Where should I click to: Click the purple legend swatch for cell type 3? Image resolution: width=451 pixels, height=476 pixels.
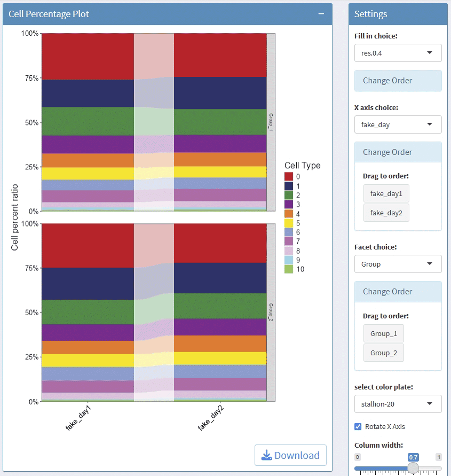(x=289, y=204)
